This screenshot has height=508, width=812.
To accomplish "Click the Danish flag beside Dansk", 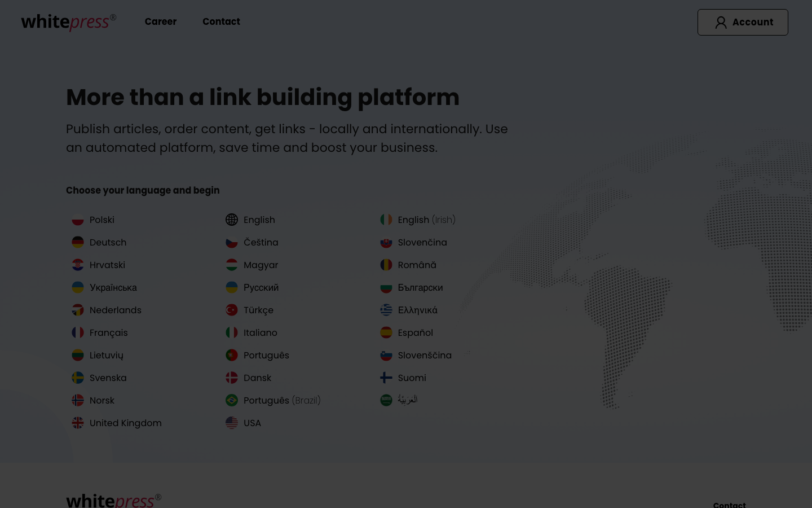I will (x=232, y=378).
